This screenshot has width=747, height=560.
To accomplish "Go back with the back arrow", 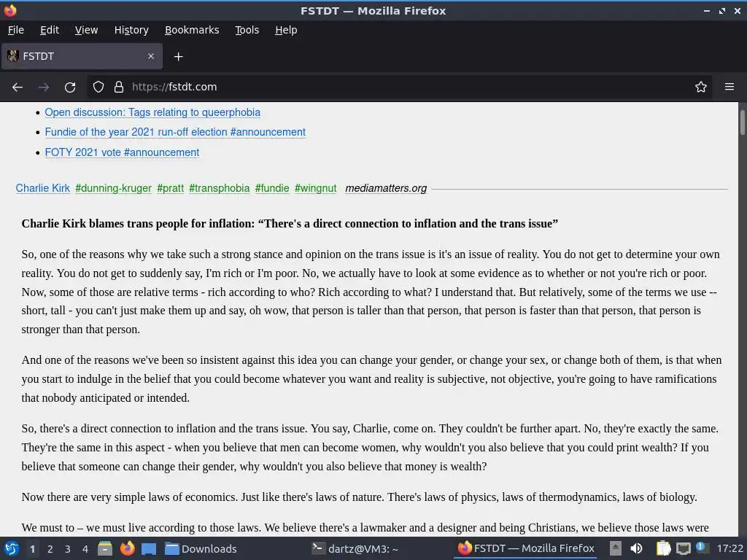I will click(18, 87).
